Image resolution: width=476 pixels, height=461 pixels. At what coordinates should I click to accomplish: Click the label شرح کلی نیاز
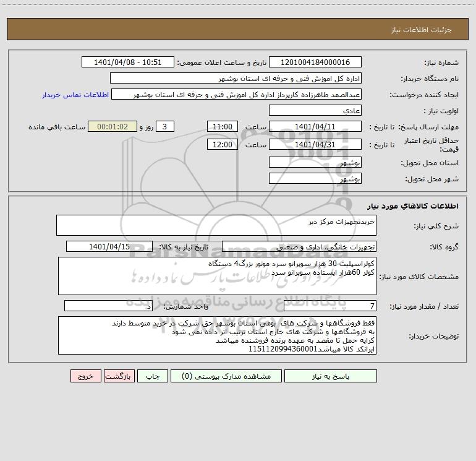click(436, 226)
